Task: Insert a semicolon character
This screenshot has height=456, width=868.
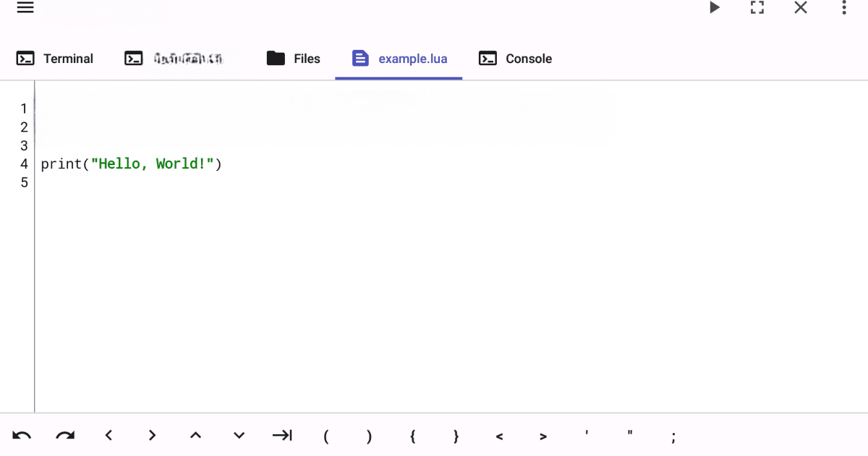Action: (x=673, y=436)
